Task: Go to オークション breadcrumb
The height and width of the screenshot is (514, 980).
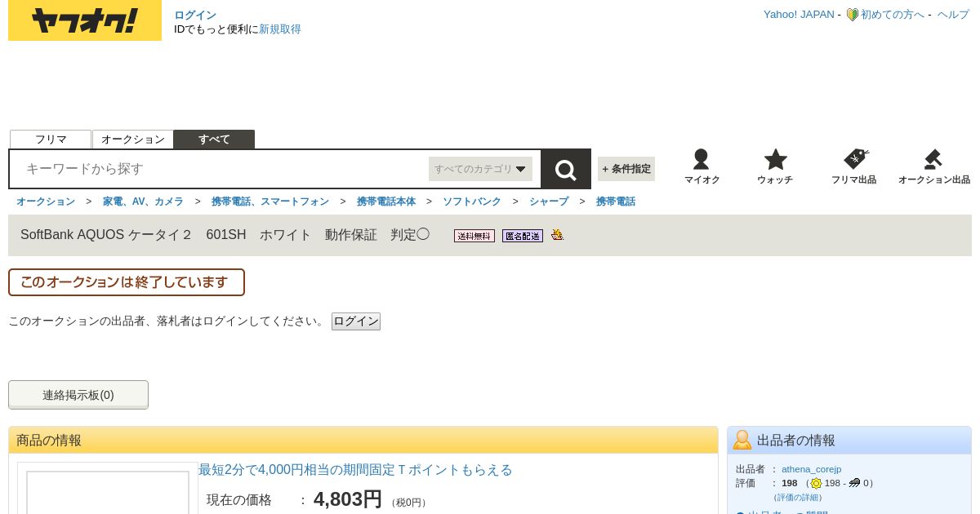Action: [46, 202]
